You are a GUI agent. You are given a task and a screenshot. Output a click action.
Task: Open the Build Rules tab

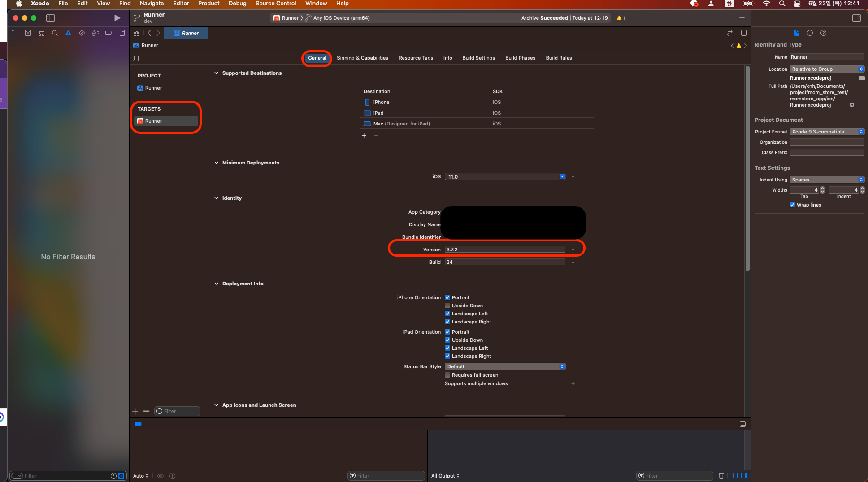[x=559, y=58]
